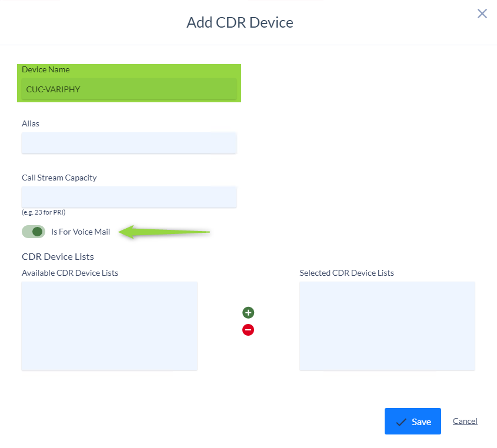
Task: Toggle the Is For Voice Mail switch
Action: (34, 232)
